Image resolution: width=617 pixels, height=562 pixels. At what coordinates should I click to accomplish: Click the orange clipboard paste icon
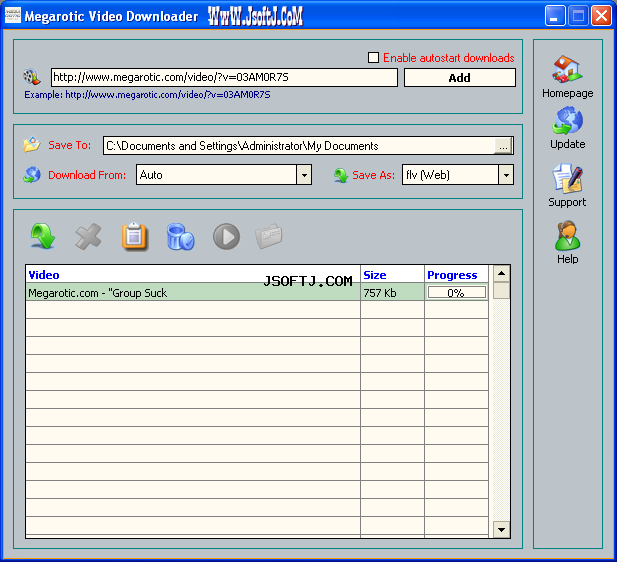[134, 237]
